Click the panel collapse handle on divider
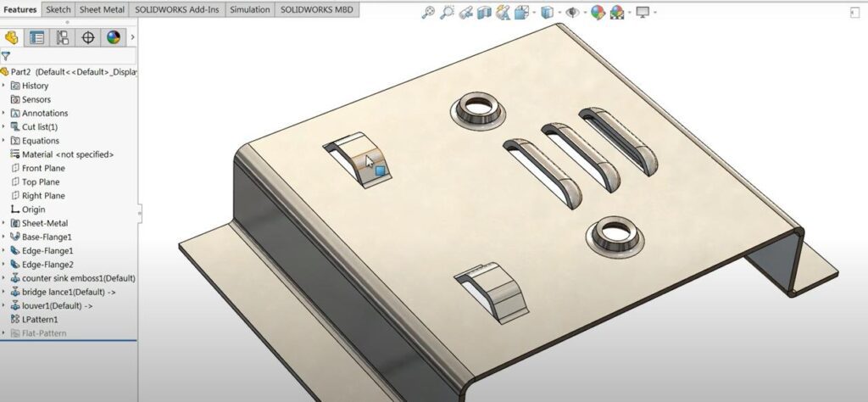 coord(140,213)
